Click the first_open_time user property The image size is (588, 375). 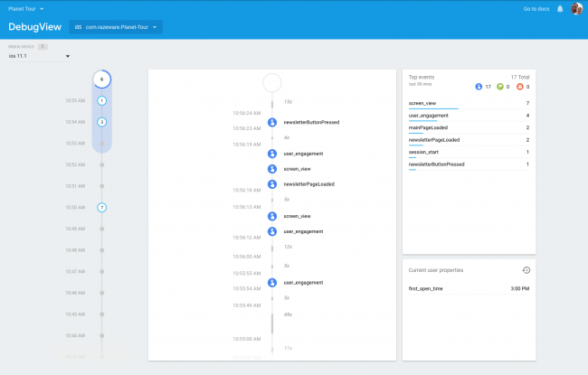[x=426, y=288]
